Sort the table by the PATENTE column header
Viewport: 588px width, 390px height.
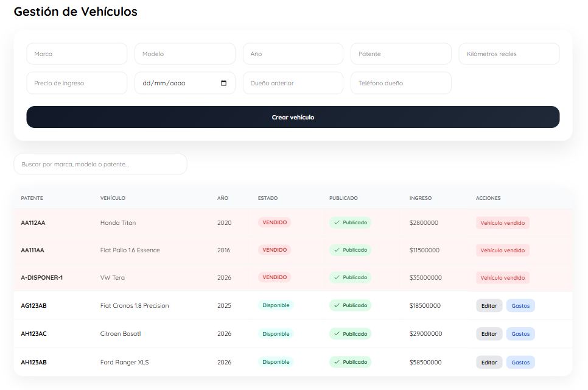(x=32, y=198)
